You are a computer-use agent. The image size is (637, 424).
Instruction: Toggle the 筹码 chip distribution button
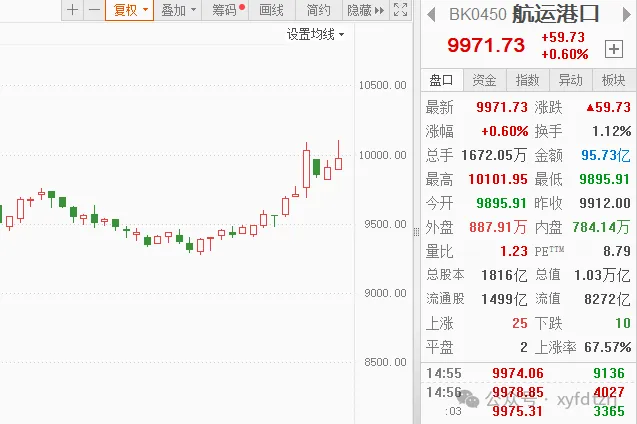tap(226, 10)
